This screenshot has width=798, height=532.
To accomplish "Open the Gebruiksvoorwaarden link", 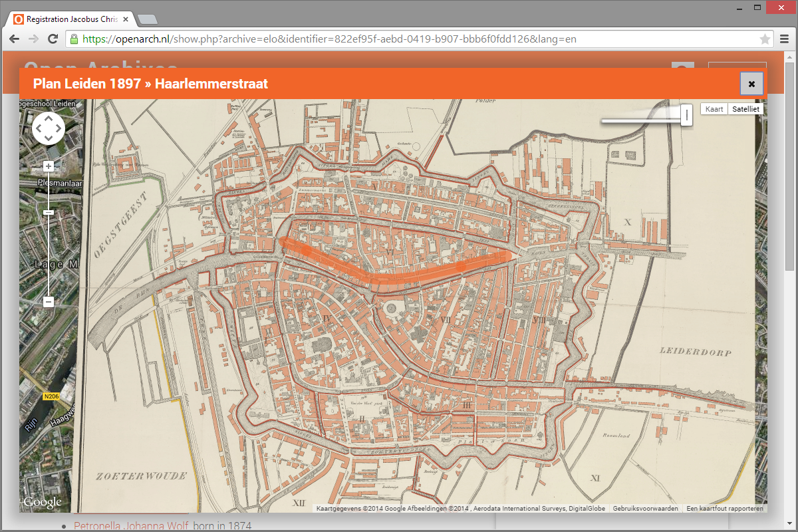I will point(645,509).
